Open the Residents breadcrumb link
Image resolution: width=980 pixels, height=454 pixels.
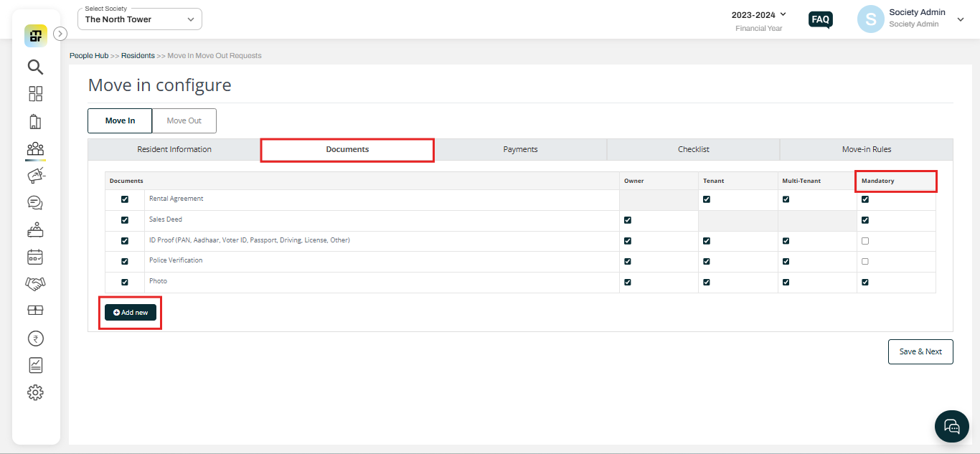point(138,55)
